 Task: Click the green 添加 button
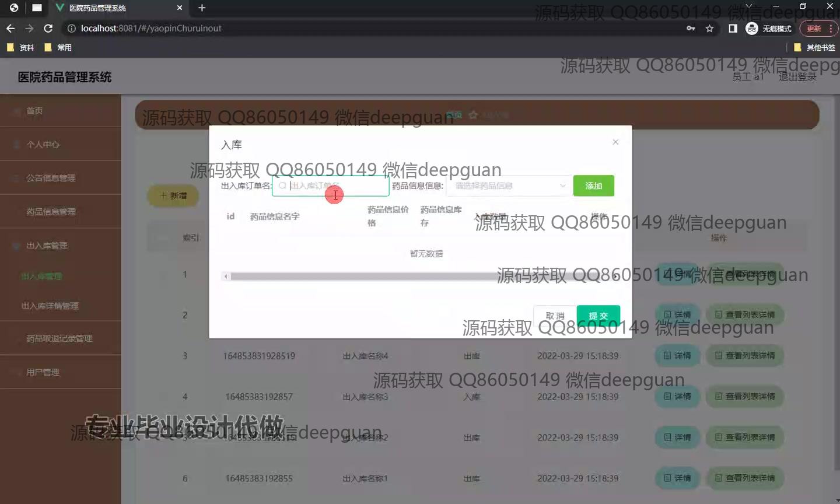(593, 185)
